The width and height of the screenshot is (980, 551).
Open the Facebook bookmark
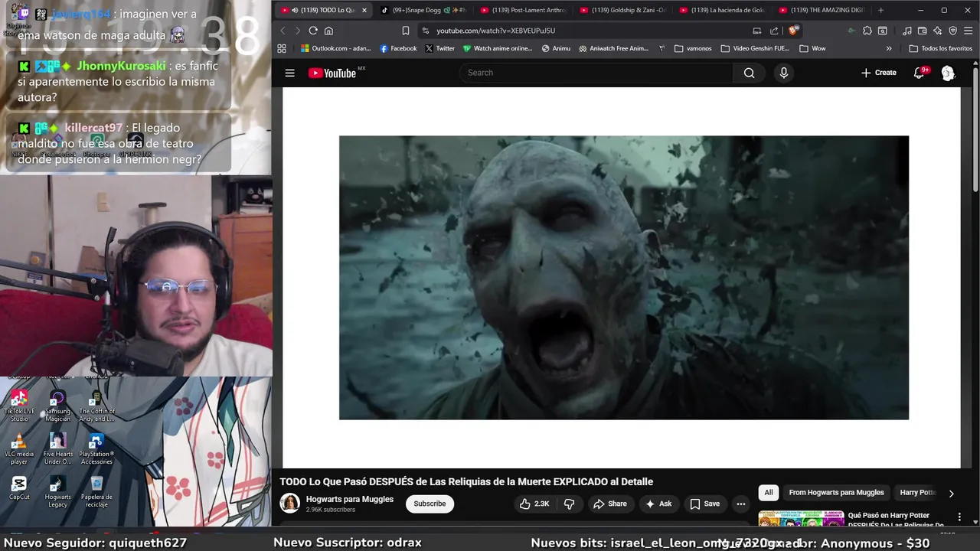pos(398,48)
